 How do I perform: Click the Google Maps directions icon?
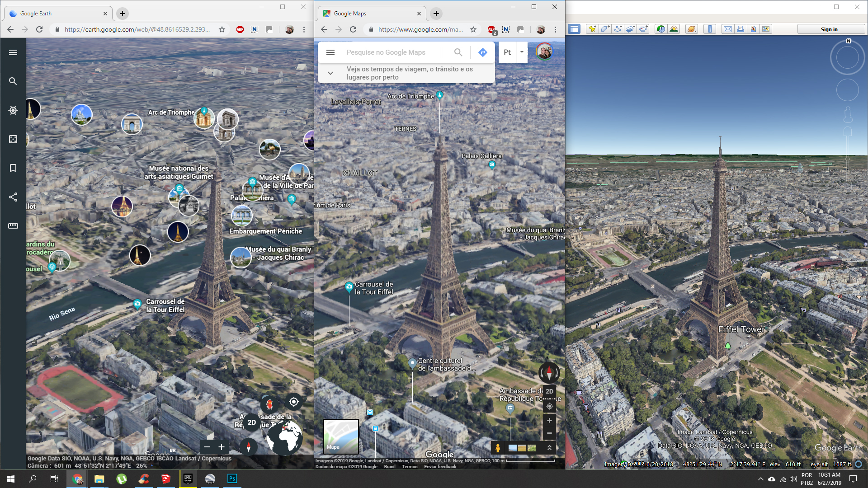482,52
